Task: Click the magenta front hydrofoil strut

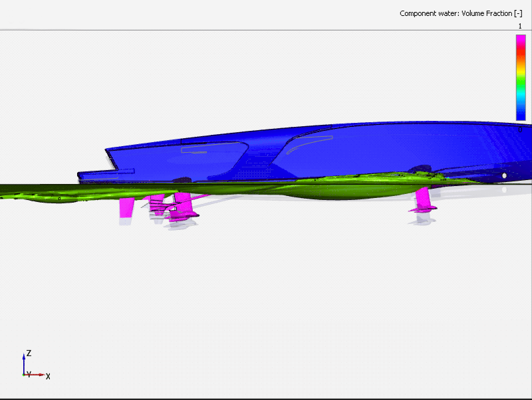Action: 423,200
